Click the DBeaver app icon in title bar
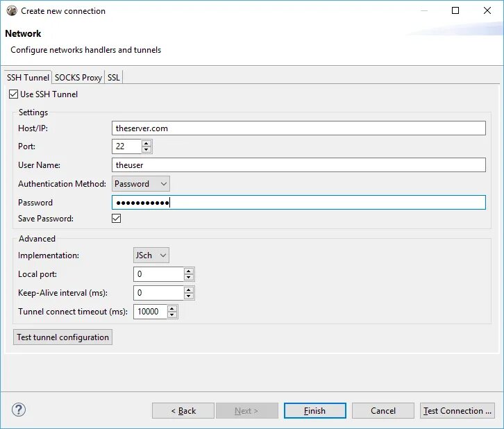The width and height of the screenshot is (504, 429). point(12,10)
